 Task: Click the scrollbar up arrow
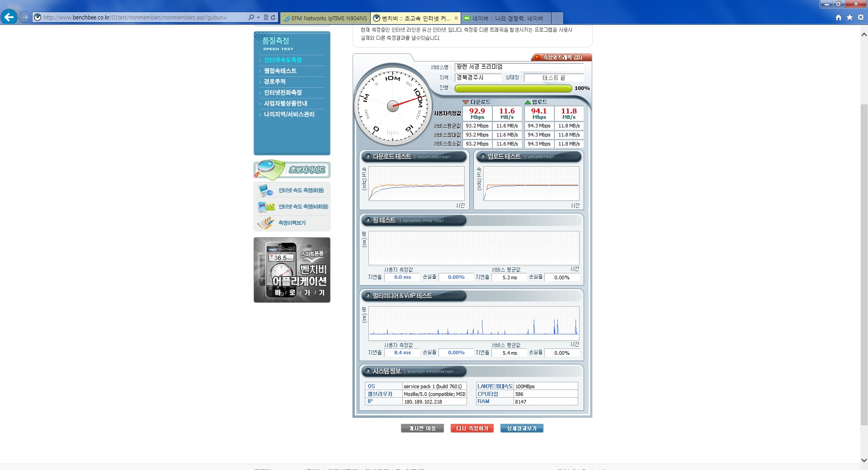pos(864,34)
